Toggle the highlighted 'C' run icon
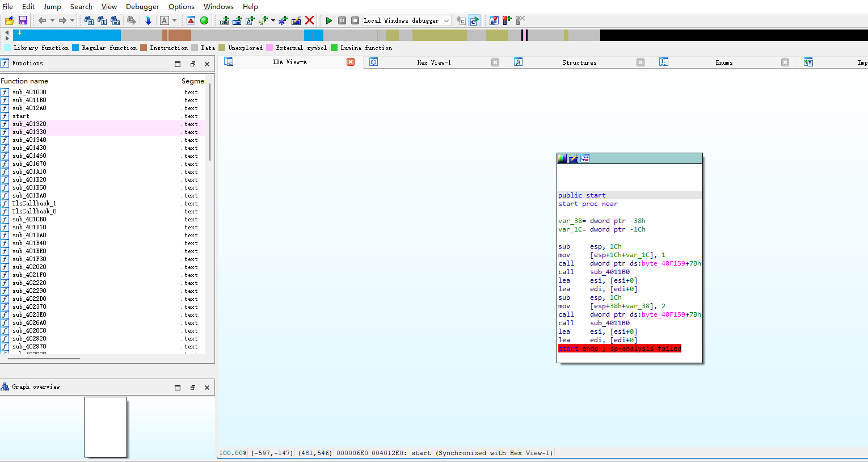 pyautogui.click(x=475, y=20)
